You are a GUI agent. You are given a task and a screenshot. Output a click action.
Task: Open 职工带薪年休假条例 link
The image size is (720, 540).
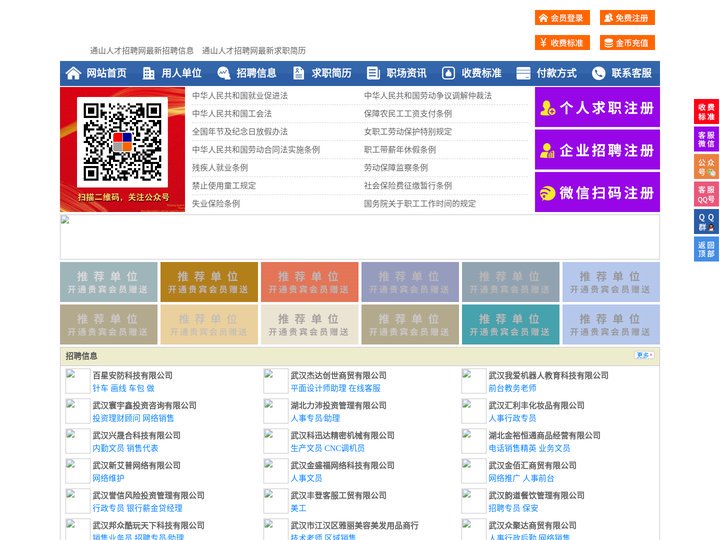[400, 150]
